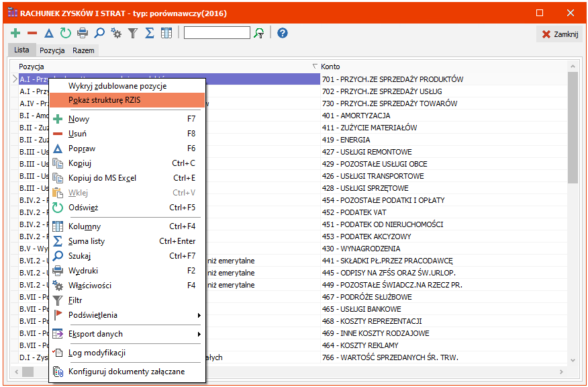588x387 pixels.
Task: Click the gears properties toolbar icon
Action: point(116,33)
